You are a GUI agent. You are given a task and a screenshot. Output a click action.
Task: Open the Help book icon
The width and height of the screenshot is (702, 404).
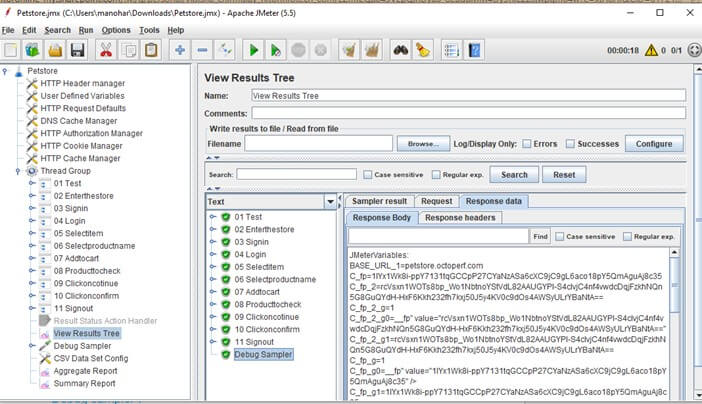[474, 50]
